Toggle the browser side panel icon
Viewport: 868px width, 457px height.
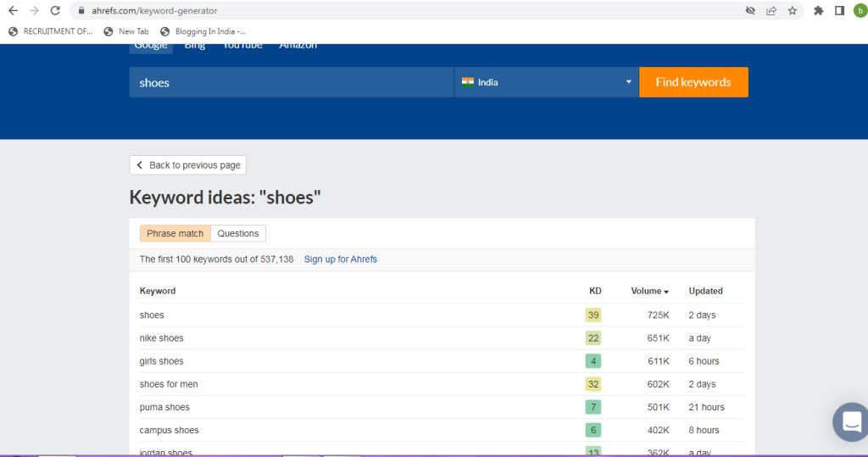click(x=839, y=10)
